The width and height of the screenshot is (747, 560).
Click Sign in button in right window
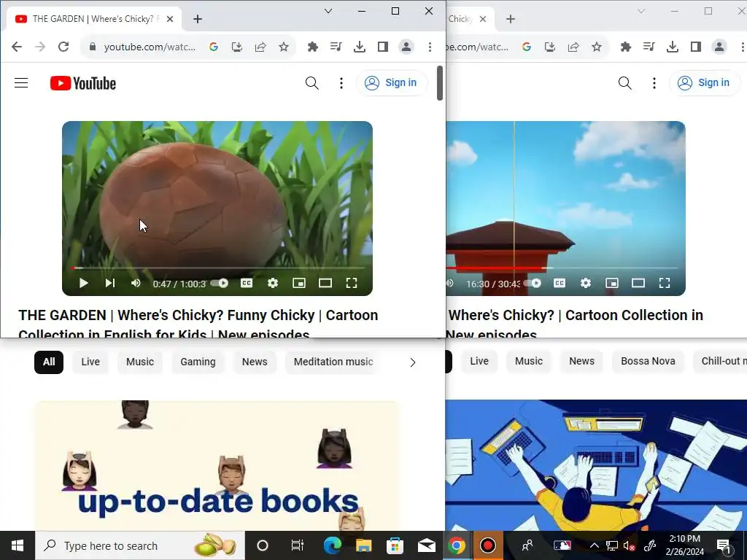point(705,83)
